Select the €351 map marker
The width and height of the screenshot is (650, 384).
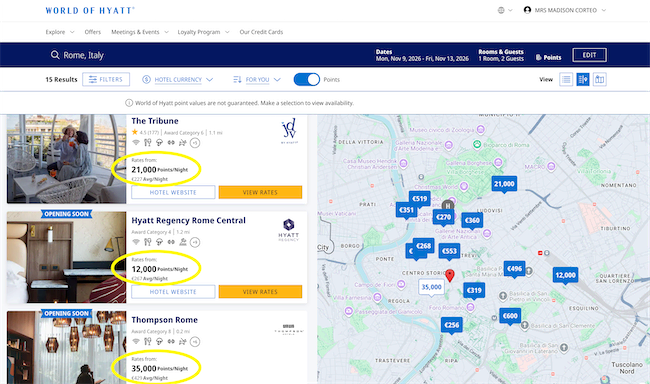[406, 210]
